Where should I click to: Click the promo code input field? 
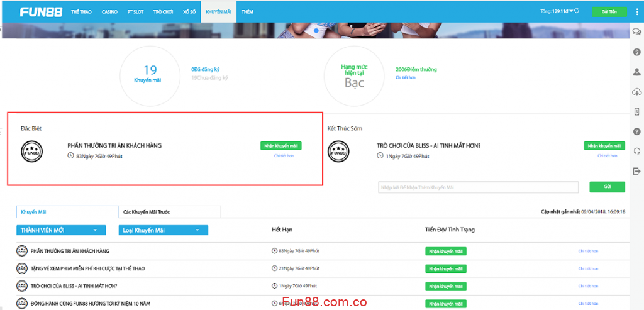point(478,187)
